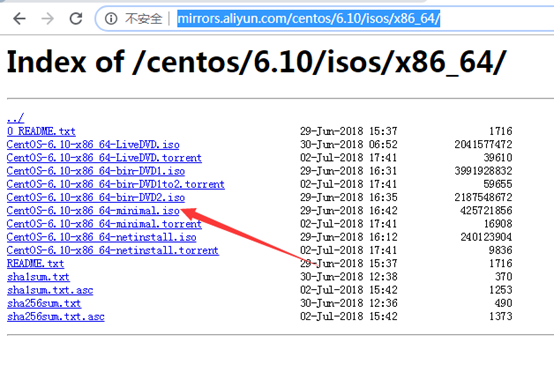Click the file size 1253
The image size is (554, 365).
500,290
